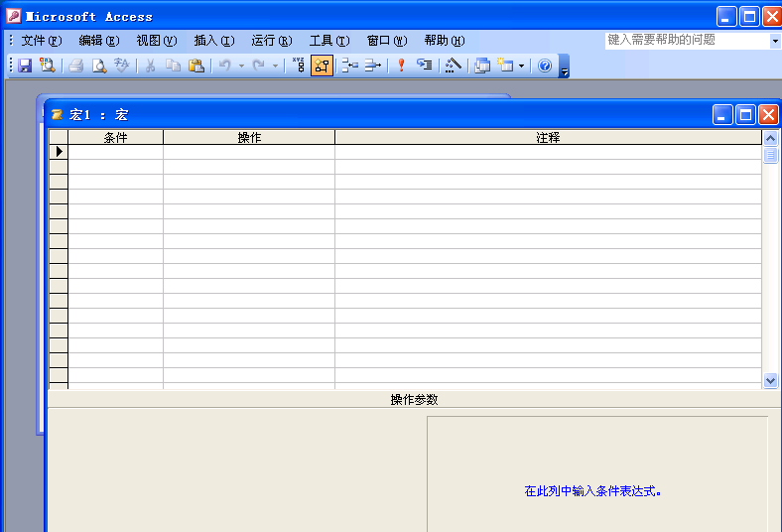Image resolution: width=782 pixels, height=532 pixels.
Task: Click the scroll down arrow of macro grid
Action: tap(770, 381)
